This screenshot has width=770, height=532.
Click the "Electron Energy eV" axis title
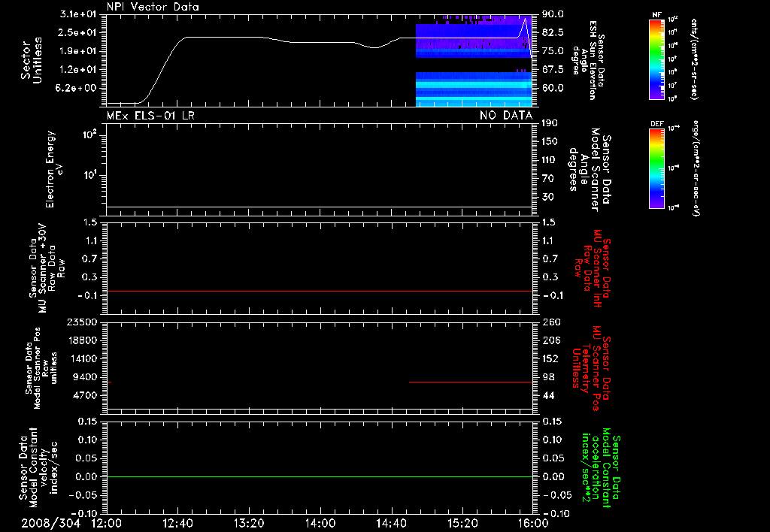pos(53,169)
